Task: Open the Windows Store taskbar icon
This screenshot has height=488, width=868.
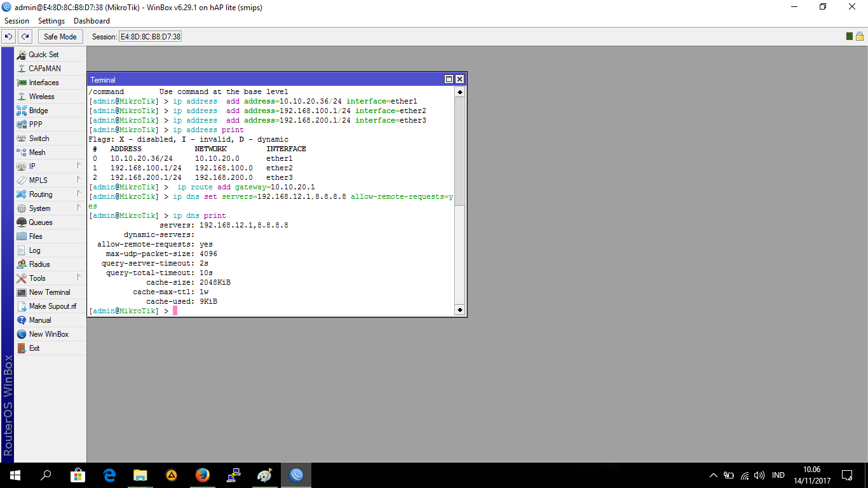Action: [78, 475]
